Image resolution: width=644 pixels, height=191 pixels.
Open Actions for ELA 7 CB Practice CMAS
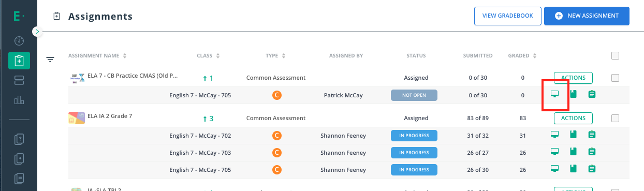click(x=573, y=78)
